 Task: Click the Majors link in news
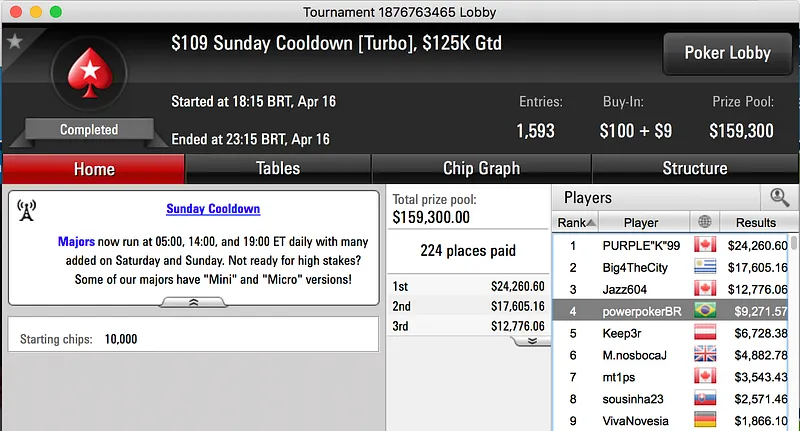[76, 242]
